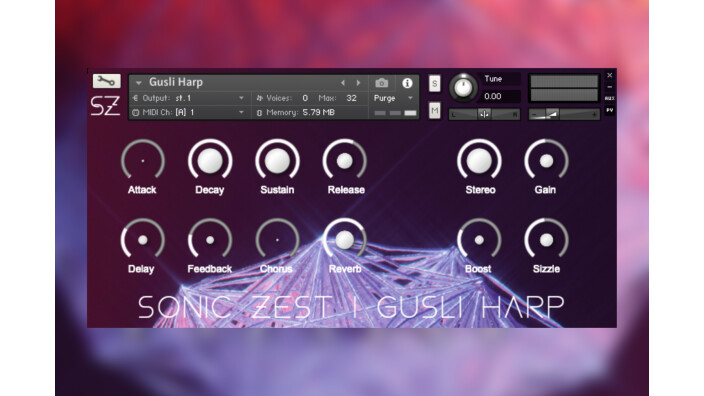Click the Max voices value 32
Screen dimensions: 704x396
pos(352,98)
